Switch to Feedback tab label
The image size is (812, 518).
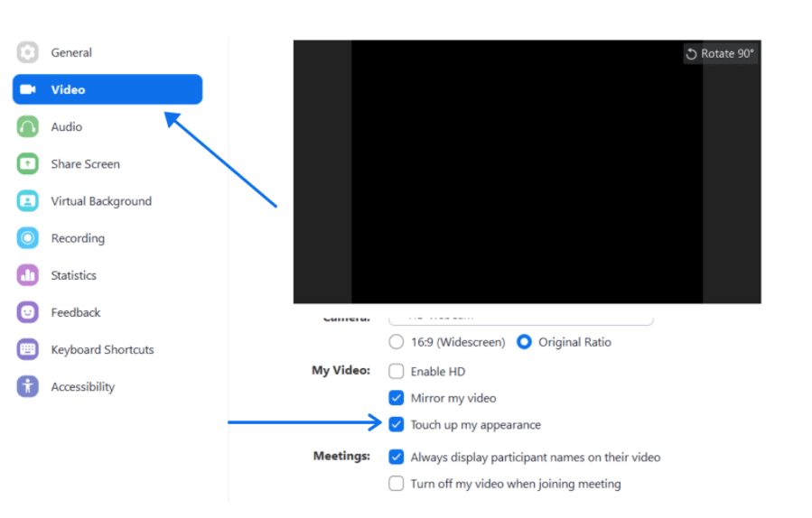pos(76,312)
